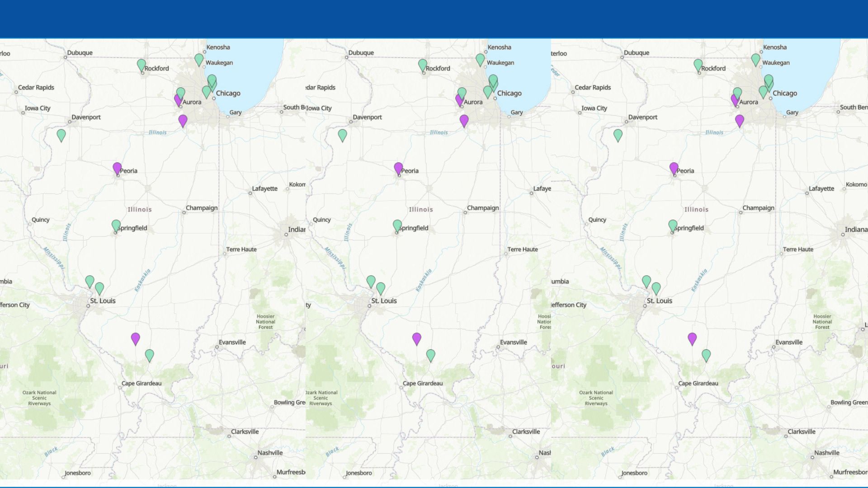Select green pin near Waukegan in left map

199,59
